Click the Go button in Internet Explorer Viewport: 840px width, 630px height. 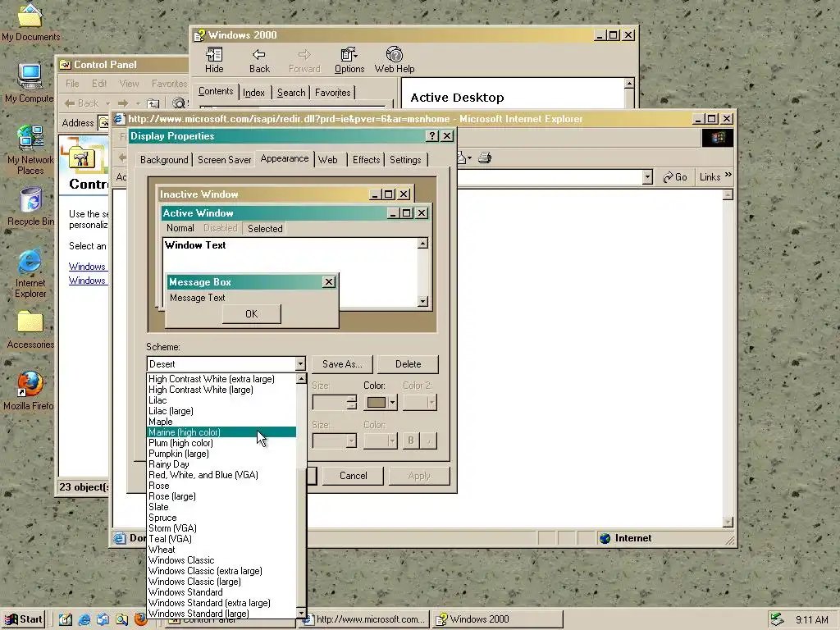674,177
